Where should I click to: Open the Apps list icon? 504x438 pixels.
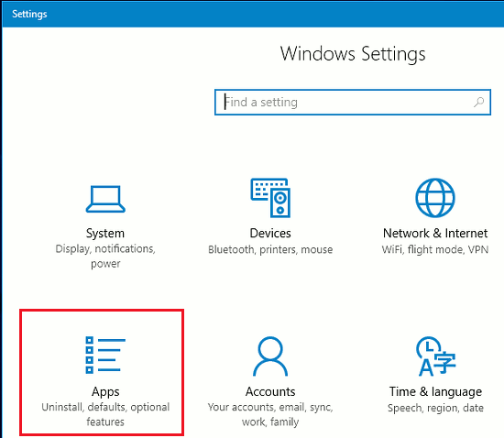point(105,355)
